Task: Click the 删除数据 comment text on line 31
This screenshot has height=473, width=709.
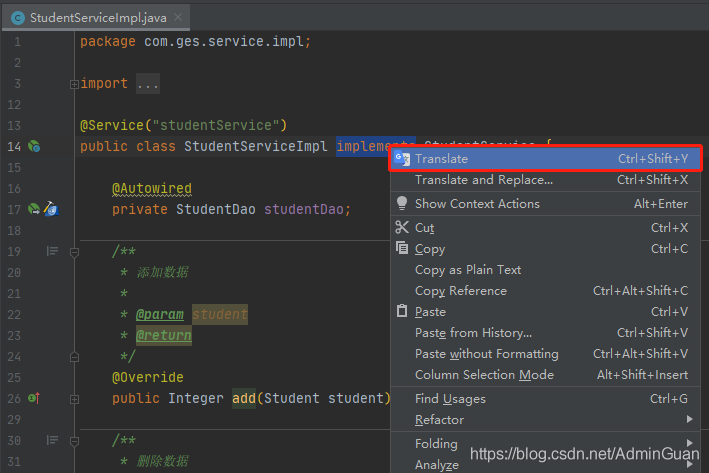Action: point(162,461)
